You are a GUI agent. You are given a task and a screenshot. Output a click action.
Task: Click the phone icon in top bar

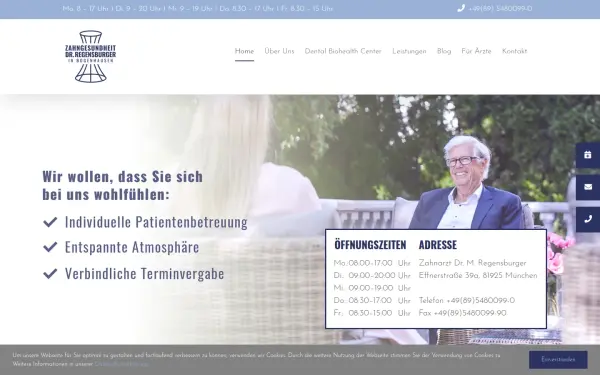pos(461,8)
